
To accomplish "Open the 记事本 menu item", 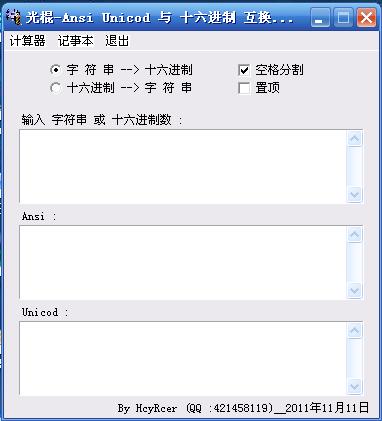I will coord(76,41).
